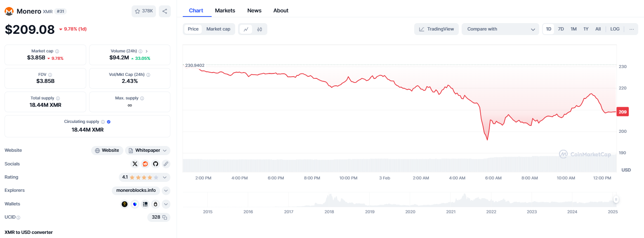
Task: Click the #31 rank badge
Action: click(60, 11)
